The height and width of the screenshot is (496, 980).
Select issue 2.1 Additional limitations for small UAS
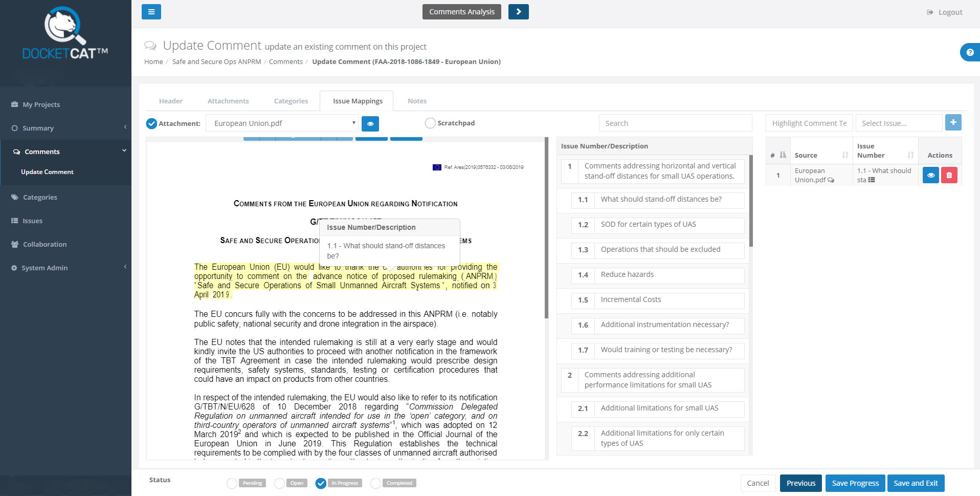click(658, 408)
